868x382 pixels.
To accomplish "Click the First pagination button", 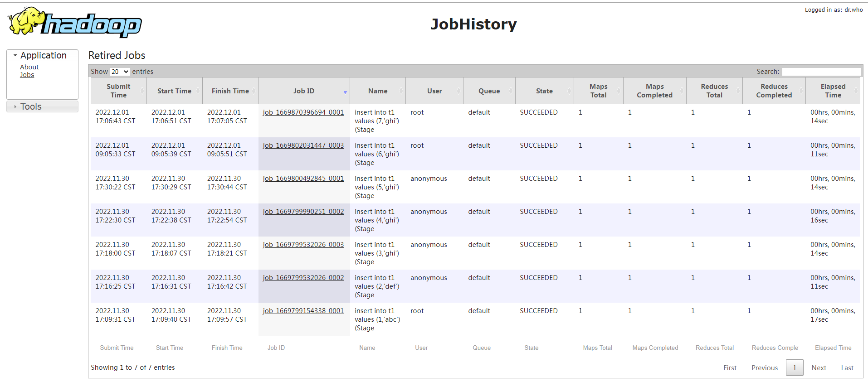I will coord(730,368).
